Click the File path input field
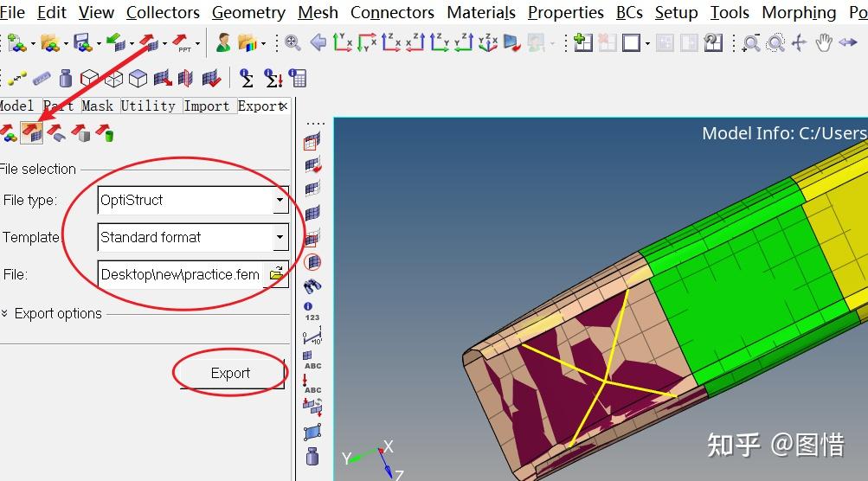 [x=182, y=274]
